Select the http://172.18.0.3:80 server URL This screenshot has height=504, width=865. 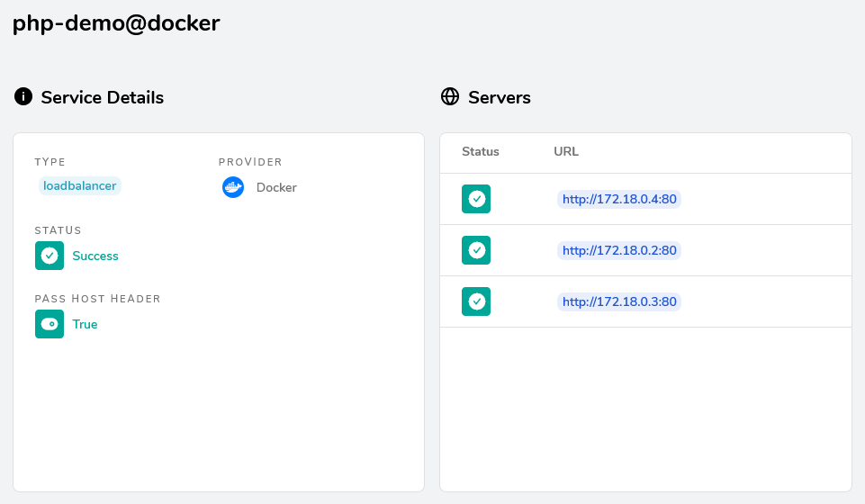click(619, 301)
